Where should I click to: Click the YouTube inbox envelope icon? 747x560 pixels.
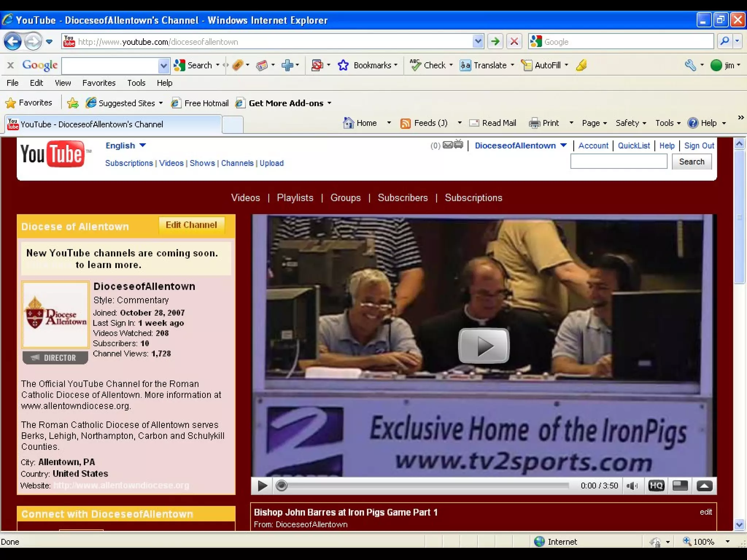(448, 145)
